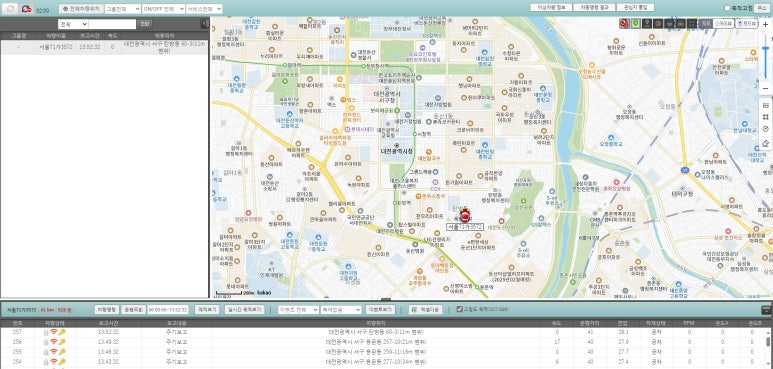The height and width of the screenshot is (369, 773).
Task: Click the map zoom-in plus button
Action: click(765, 24)
